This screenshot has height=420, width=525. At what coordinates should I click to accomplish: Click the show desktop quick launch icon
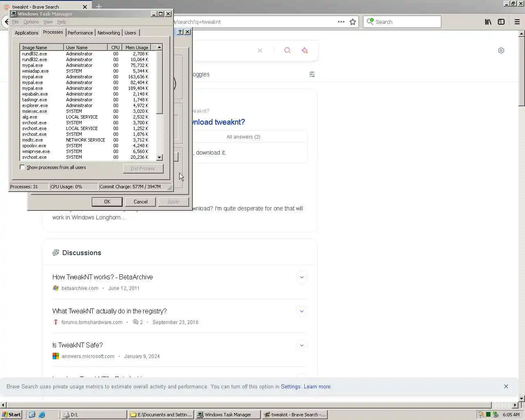pyautogui.click(x=32, y=415)
